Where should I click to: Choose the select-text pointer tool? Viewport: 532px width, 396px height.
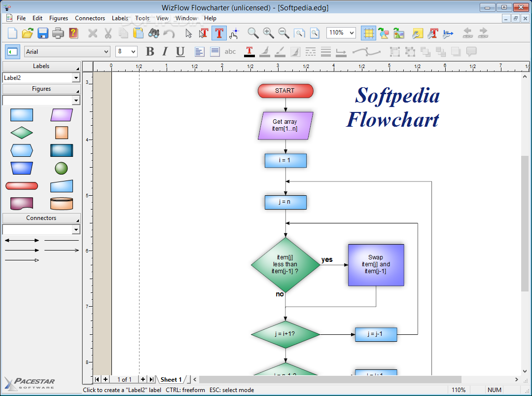[204, 33]
